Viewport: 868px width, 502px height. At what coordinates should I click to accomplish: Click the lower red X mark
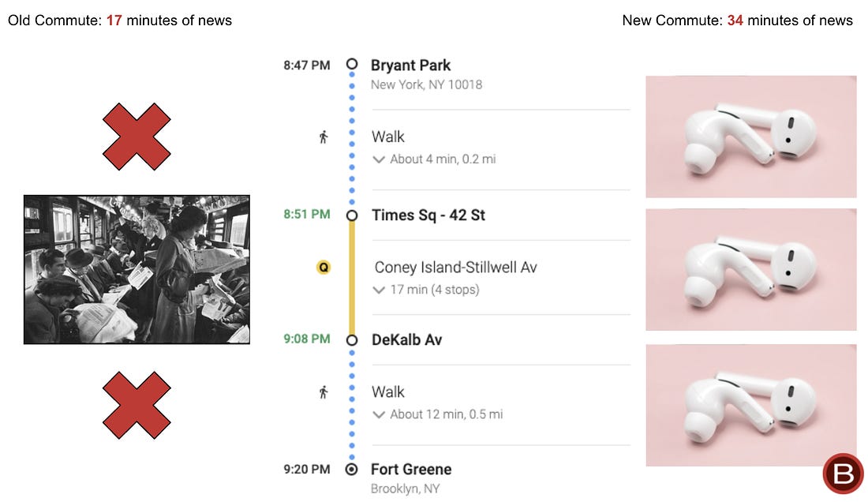(137, 405)
